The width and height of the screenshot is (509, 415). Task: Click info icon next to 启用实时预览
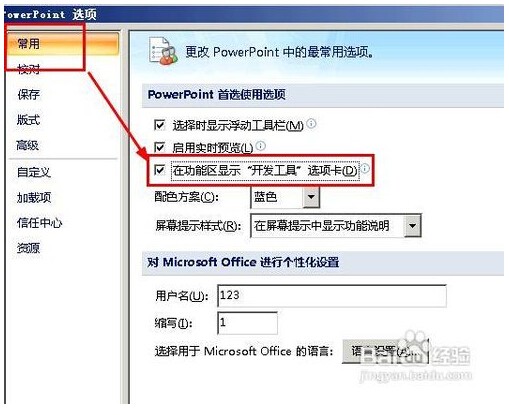(x=261, y=146)
